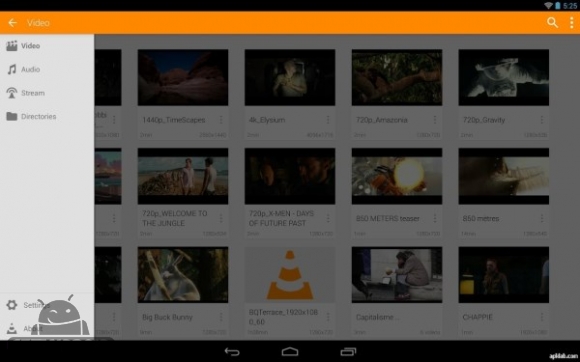Open the overflow menu in the orange toolbar
This screenshot has height=362, width=580.
point(571,23)
